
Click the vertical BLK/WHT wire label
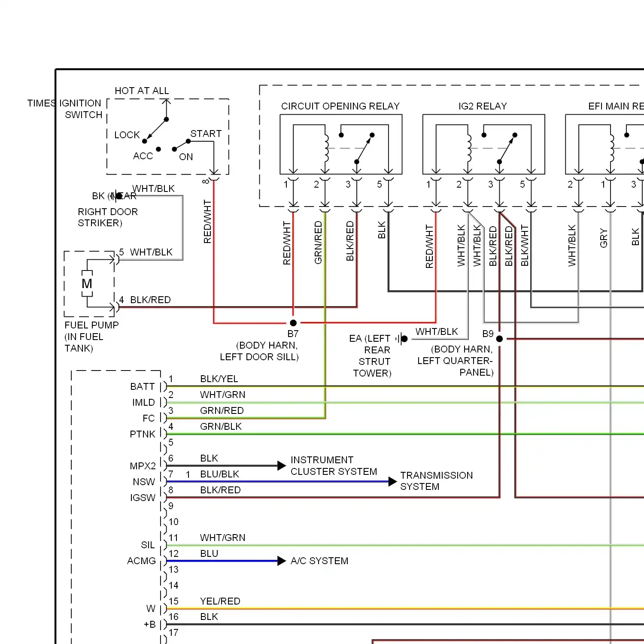click(x=525, y=246)
